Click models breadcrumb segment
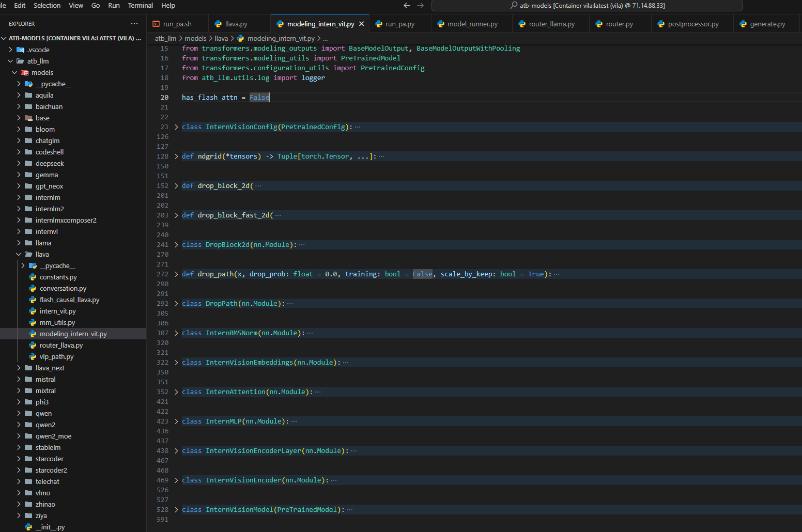The image size is (802, 532). [195, 38]
